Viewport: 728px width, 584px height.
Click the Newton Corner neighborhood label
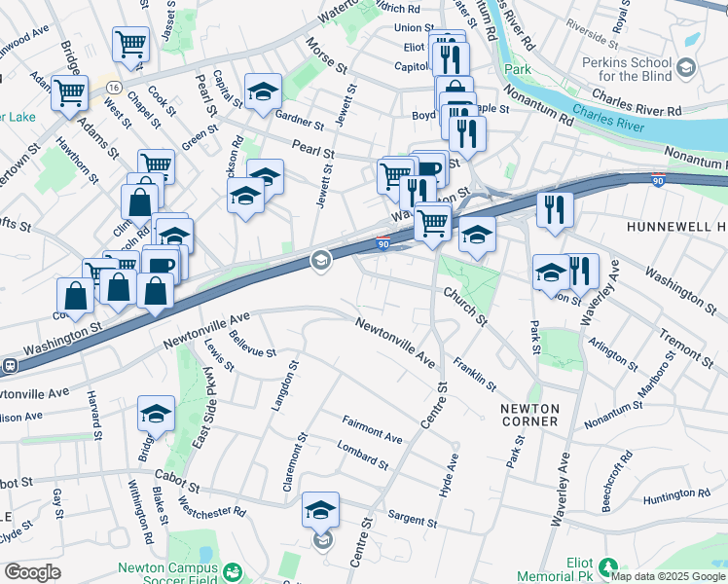pyautogui.click(x=529, y=415)
